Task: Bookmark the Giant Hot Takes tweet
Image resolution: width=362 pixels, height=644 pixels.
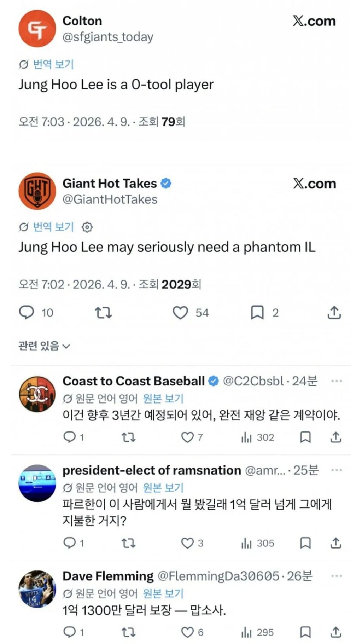Action: click(257, 313)
